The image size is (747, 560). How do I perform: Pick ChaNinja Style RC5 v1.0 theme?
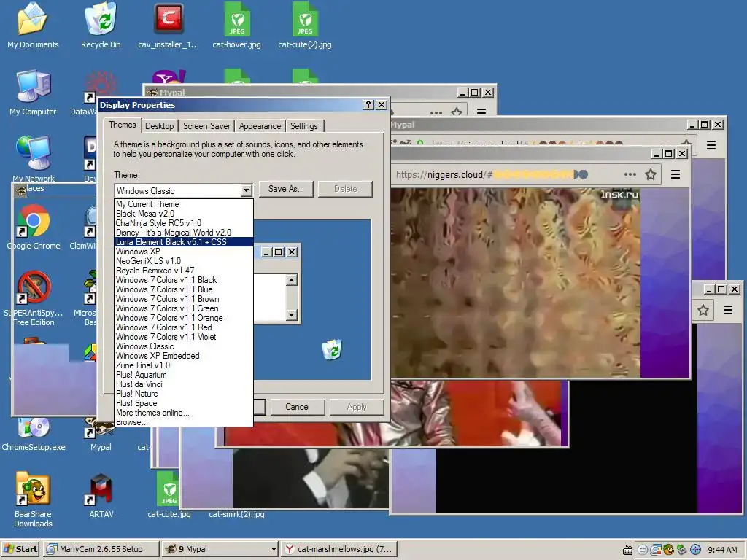pos(184,223)
